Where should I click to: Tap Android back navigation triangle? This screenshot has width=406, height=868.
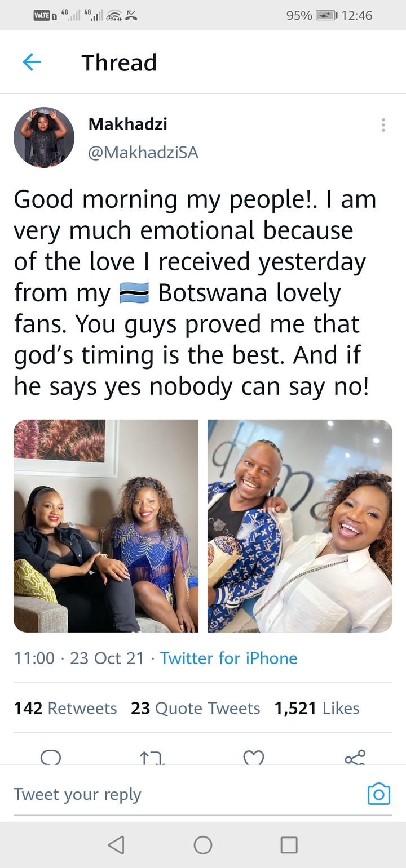pyautogui.click(x=116, y=844)
